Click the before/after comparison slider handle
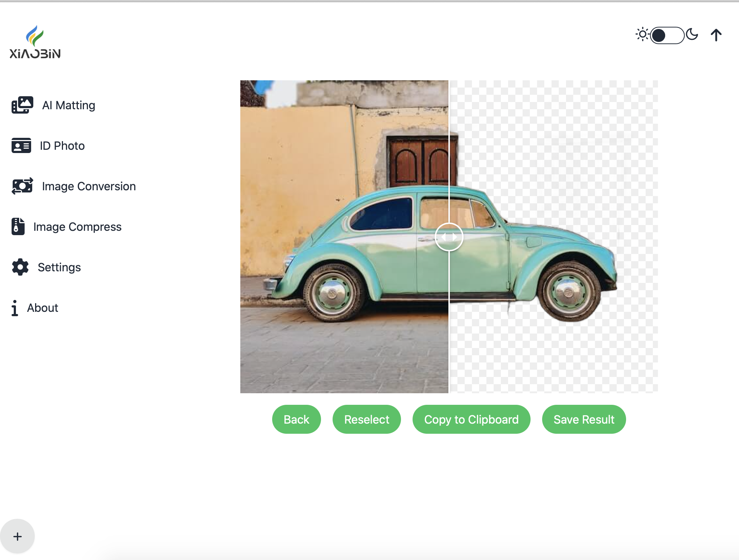 pos(449,237)
